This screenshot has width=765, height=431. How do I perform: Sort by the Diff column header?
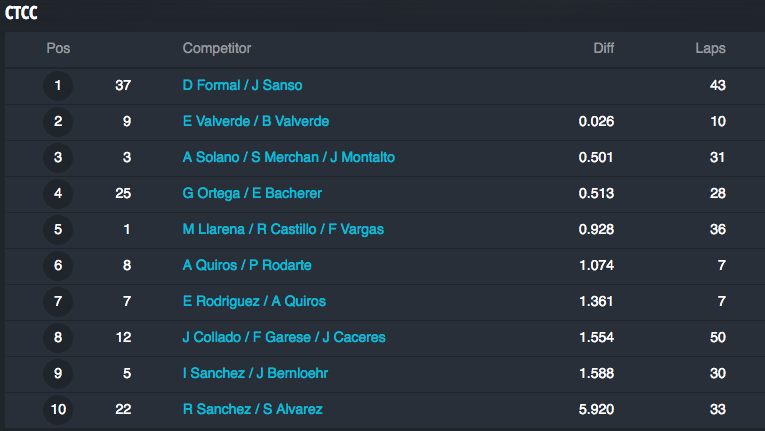click(604, 48)
